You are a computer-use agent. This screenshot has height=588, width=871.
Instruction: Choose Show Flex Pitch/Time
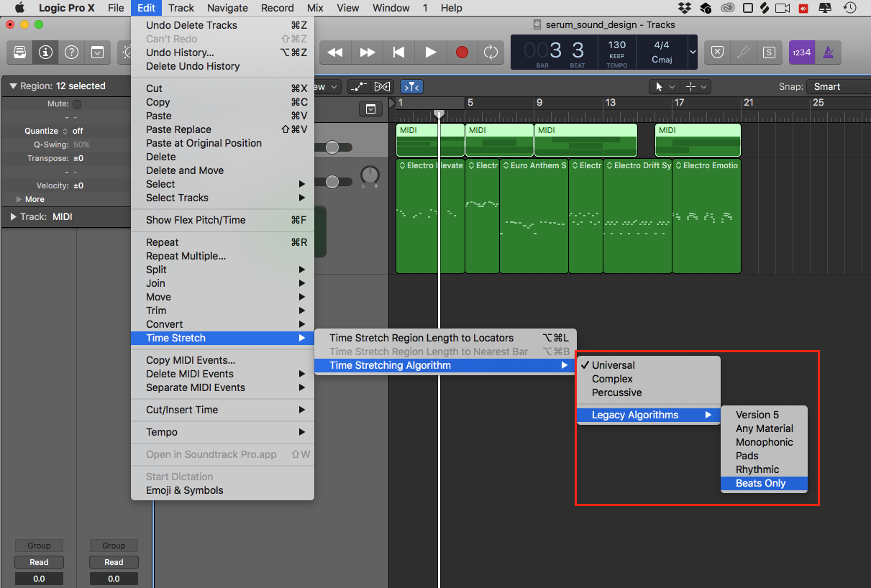coord(222,220)
